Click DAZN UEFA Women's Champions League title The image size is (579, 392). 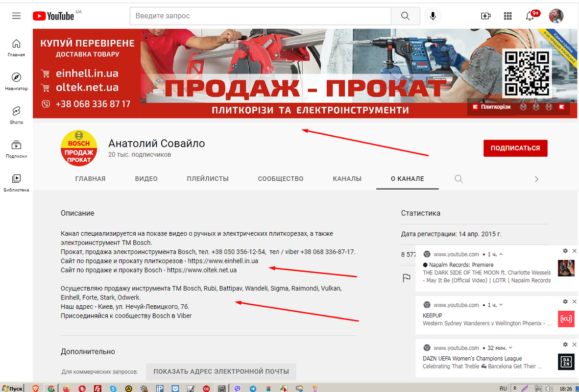(x=472, y=358)
